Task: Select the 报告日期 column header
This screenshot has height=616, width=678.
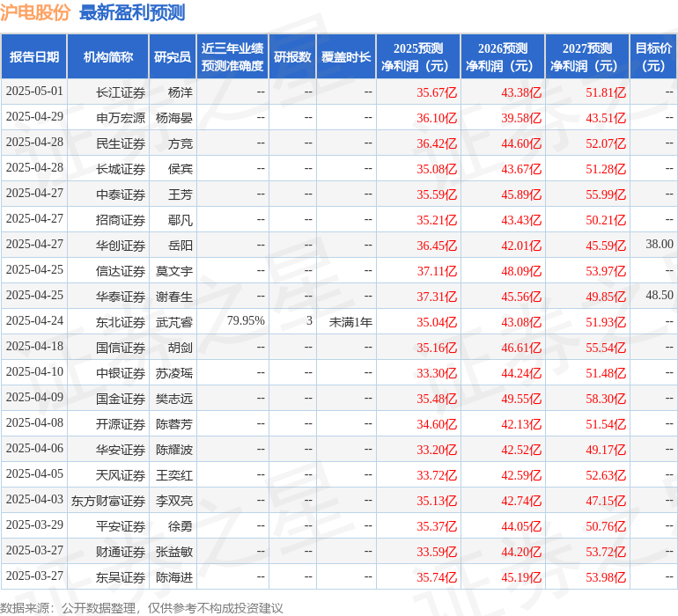Action: coord(34,57)
